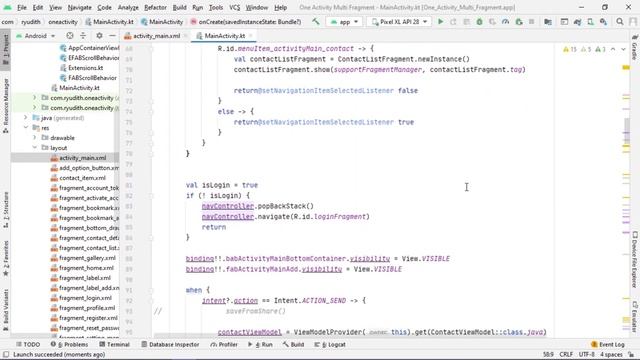Open the Profiler tool window
Viewport: 640px width, 360px height.
pos(224,344)
